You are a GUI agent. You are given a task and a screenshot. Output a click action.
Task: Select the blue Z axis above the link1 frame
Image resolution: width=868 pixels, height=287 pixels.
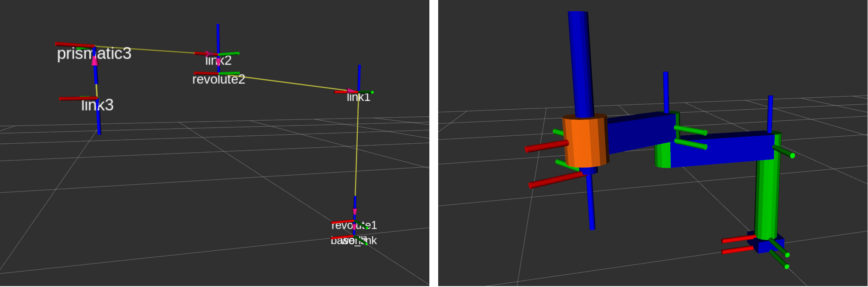[359, 77]
